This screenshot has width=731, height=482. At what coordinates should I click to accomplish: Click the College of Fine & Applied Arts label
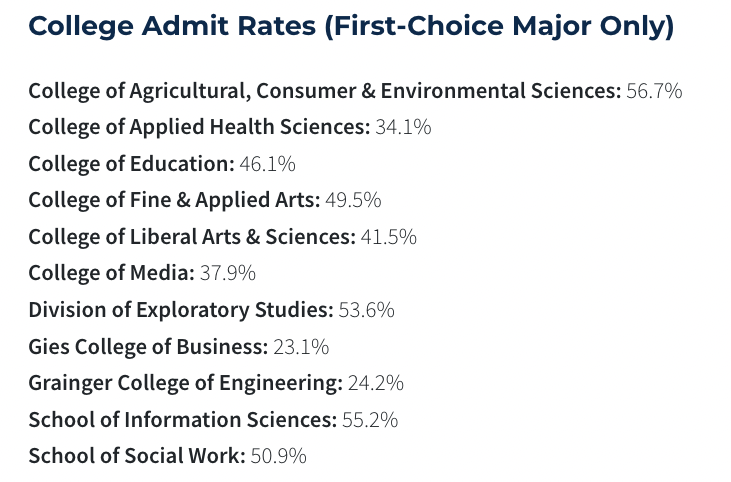point(174,200)
